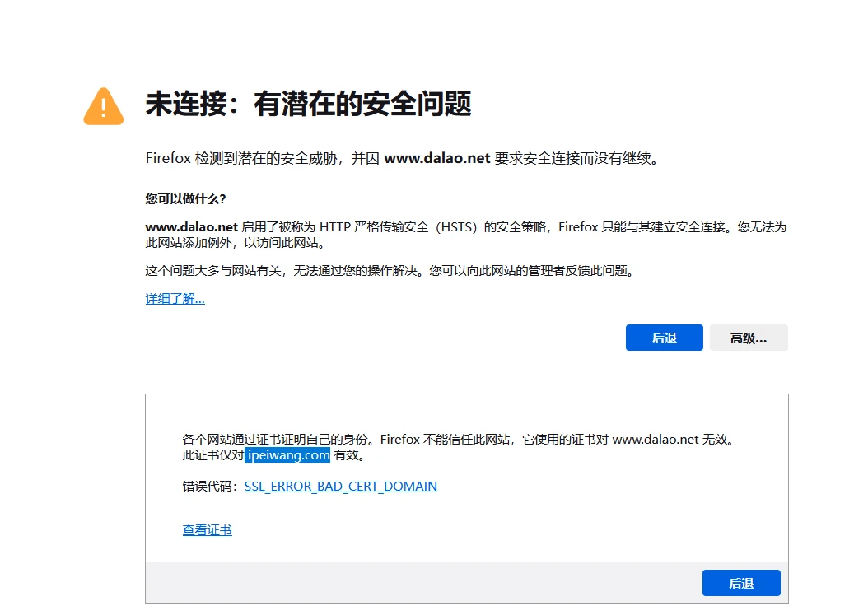Open the 高级... advanced options button
The image size is (868, 615).
coord(748,338)
